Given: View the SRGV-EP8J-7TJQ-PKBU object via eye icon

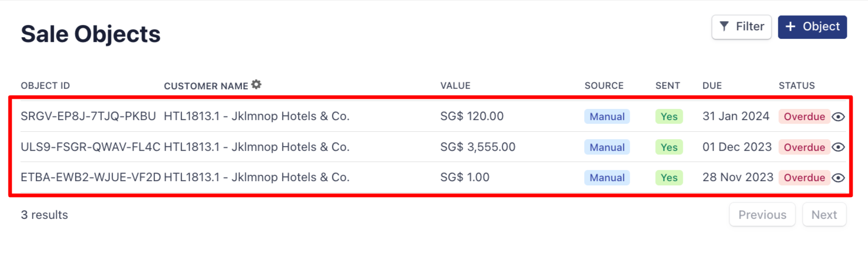Looking at the screenshot, I should pyautogui.click(x=838, y=117).
